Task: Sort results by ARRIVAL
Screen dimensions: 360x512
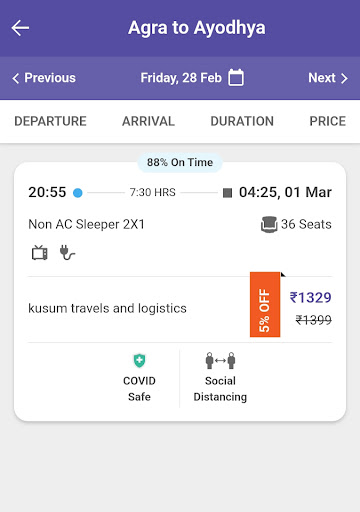Action: pos(148,121)
